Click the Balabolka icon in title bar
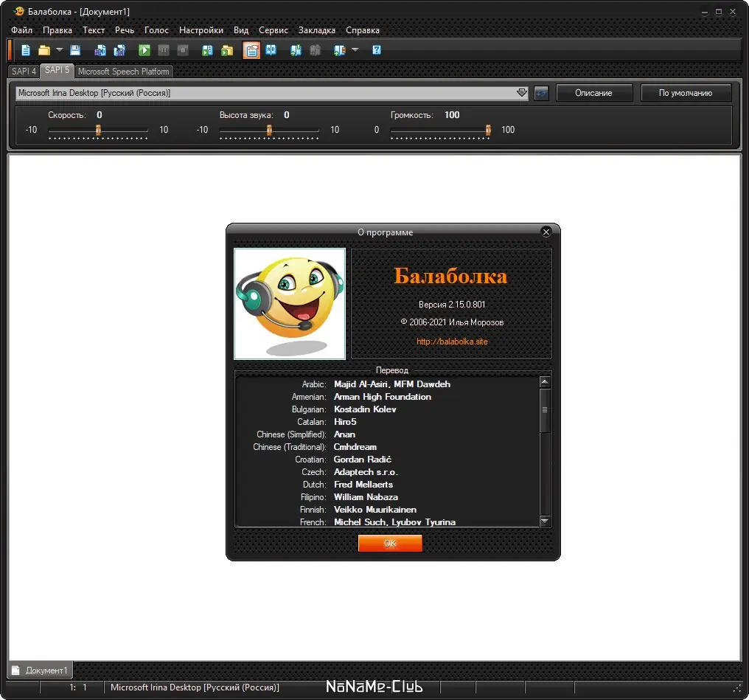Image resolution: width=749 pixels, height=700 pixels. click(x=18, y=11)
